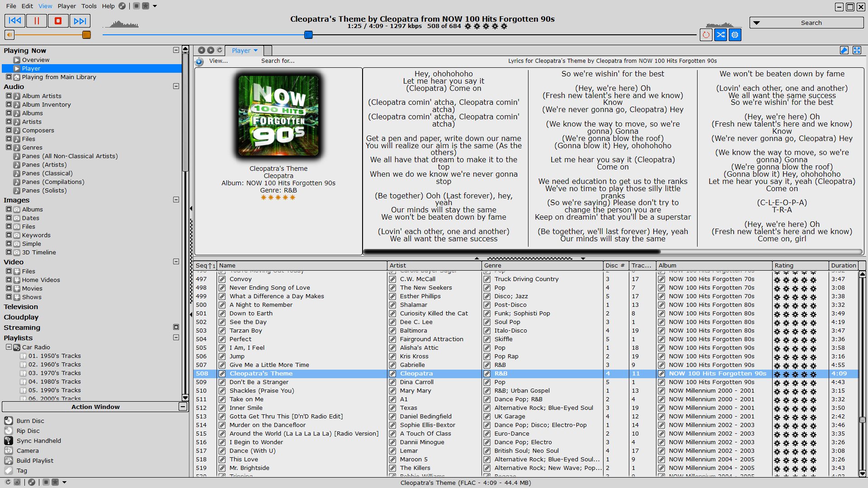Open Sync Handheld action

tap(38, 441)
